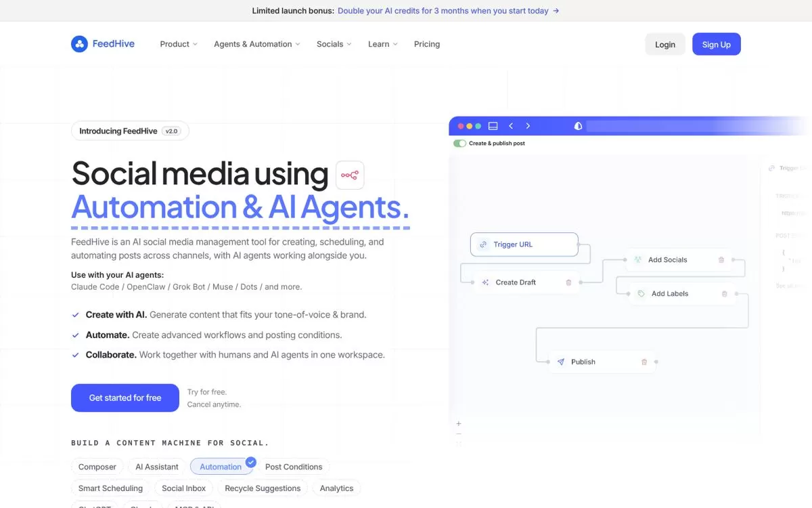Click the teal dot in mock browser bar
812x508 pixels.
pos(478,126)
